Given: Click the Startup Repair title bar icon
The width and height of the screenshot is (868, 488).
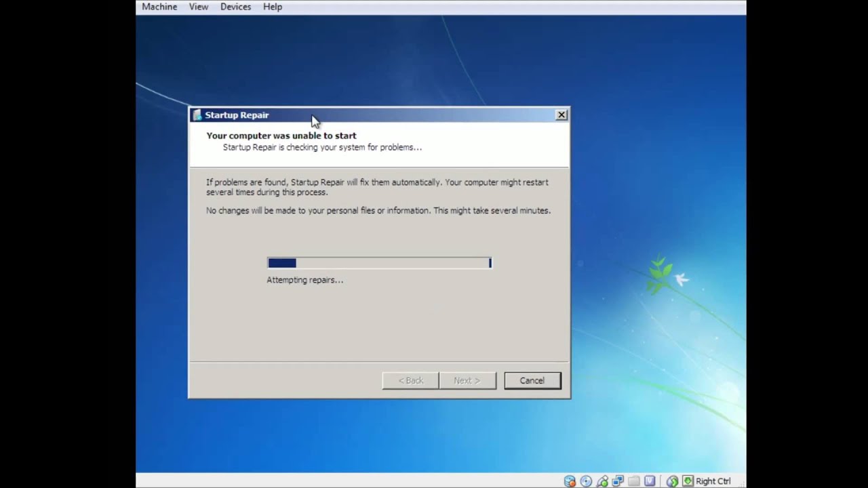Looking at the screenshot, I should (197, 115).
